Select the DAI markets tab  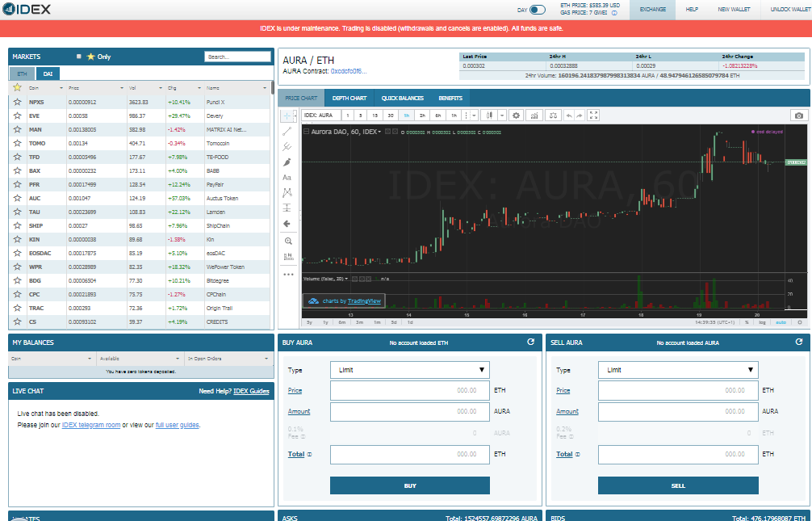tap(48, 74)
